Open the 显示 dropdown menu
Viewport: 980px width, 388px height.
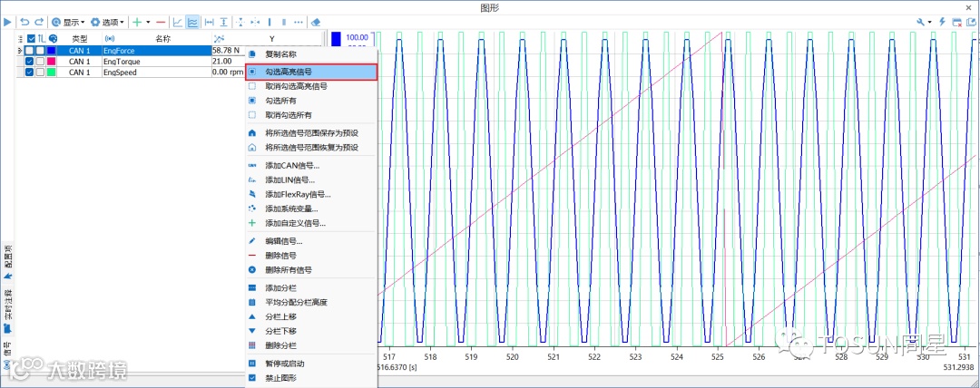pos(68,22)
